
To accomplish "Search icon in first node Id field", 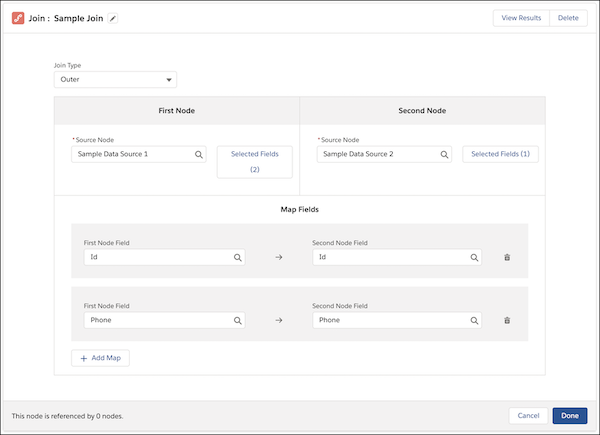I will [238, 257].
